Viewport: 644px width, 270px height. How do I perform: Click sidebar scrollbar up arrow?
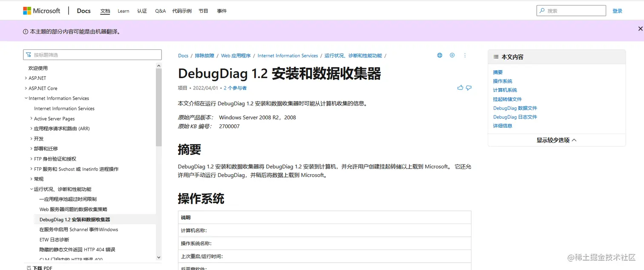pos(159,66)
